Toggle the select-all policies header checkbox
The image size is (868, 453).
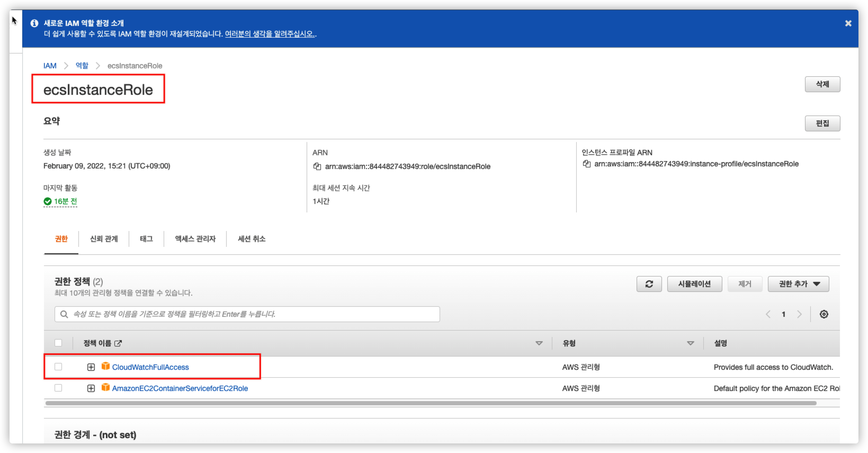[x=58, y=343]
